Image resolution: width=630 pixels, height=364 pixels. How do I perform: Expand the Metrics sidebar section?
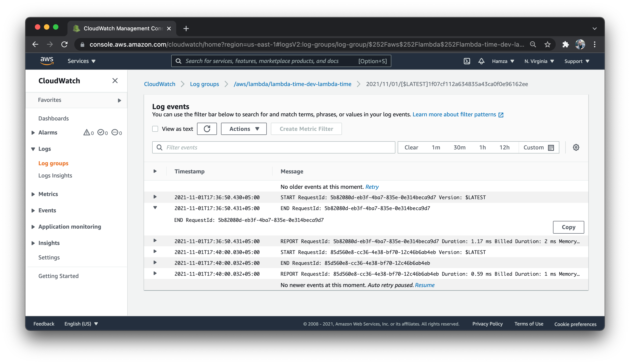click(33, 194)
